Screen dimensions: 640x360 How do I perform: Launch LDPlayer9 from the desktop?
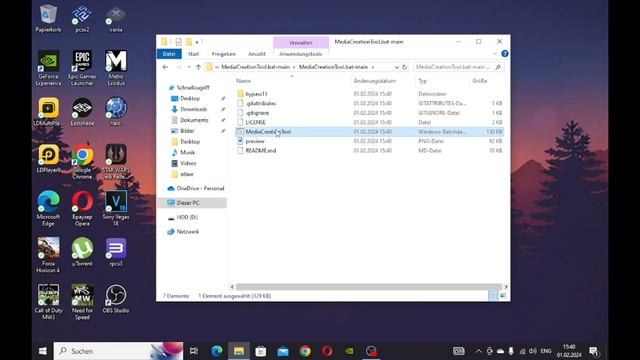pos(48,158)
